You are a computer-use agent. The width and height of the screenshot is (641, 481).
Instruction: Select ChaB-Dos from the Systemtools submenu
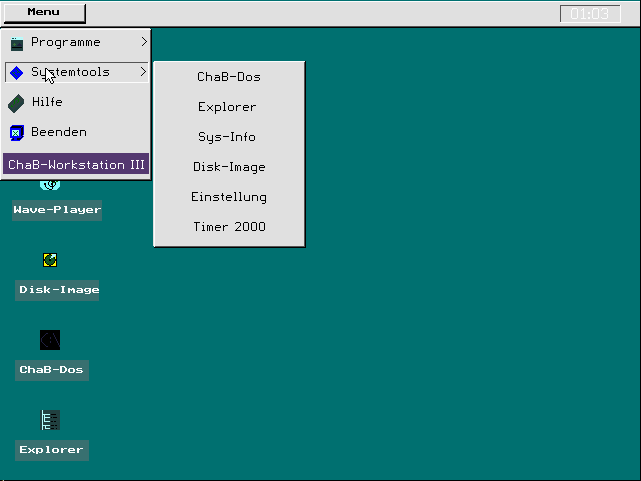pos(229,77)
